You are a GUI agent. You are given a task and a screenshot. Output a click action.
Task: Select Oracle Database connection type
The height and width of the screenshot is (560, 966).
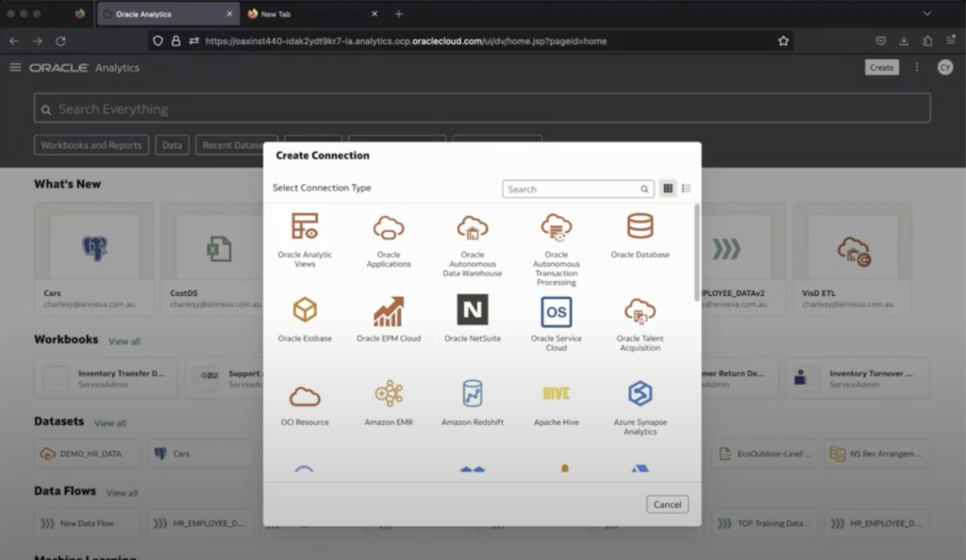[640, 236]
